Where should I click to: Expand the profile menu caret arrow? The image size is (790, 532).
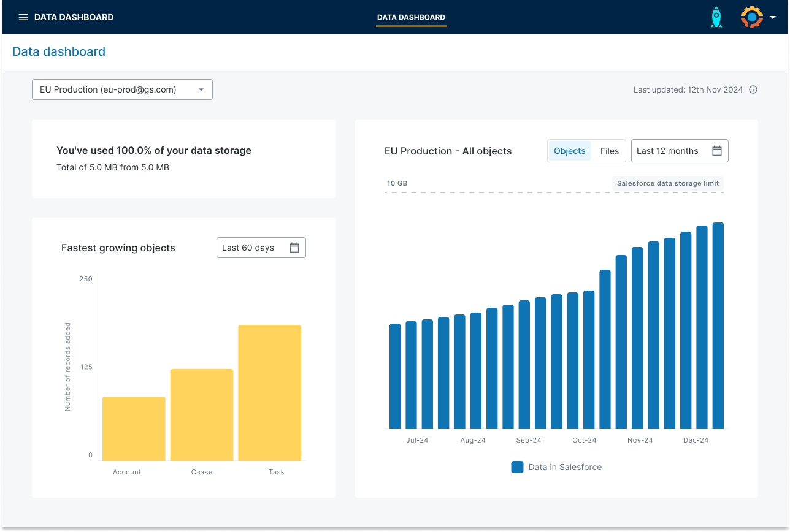click(773, 17)
